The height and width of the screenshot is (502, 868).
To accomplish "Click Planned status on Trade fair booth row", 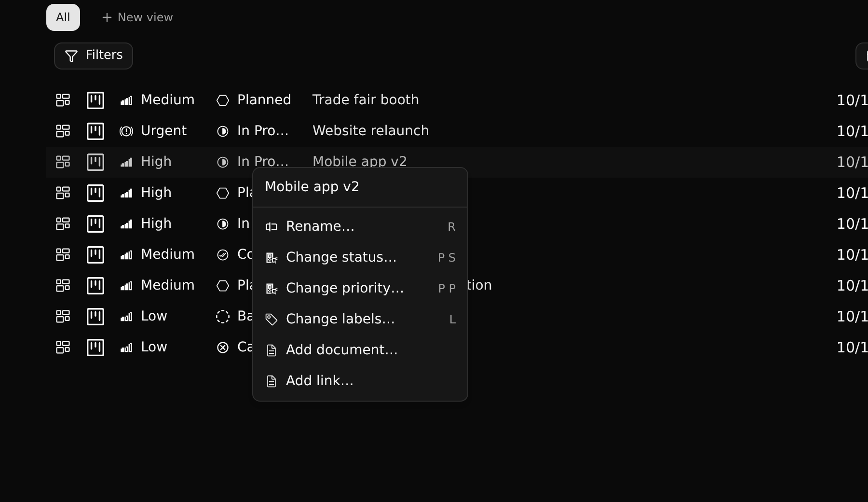I will pos(264,100).
